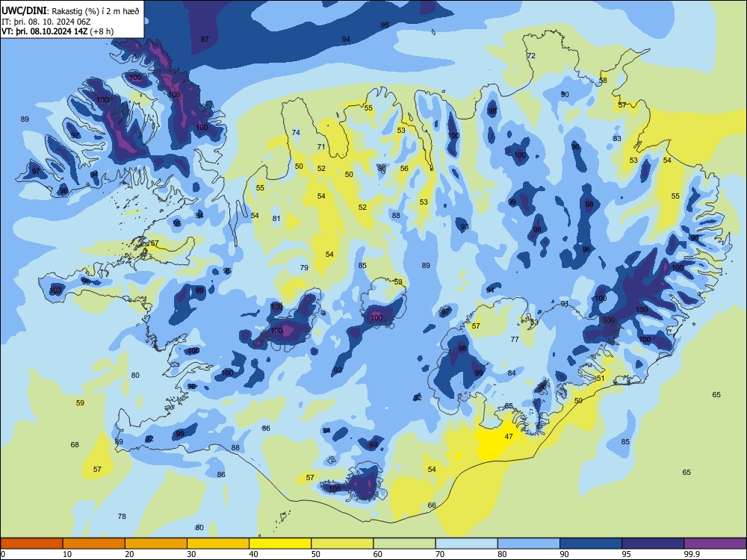Click the humidity value '68' over the sea
The width and height of the screenshot is (747, 560).
click(75, 445)
